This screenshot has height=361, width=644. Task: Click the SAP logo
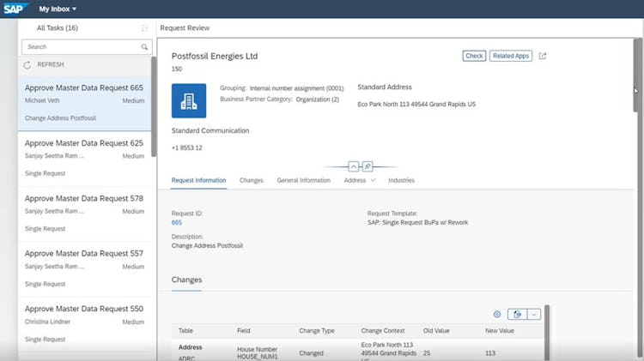pos(15,9)
